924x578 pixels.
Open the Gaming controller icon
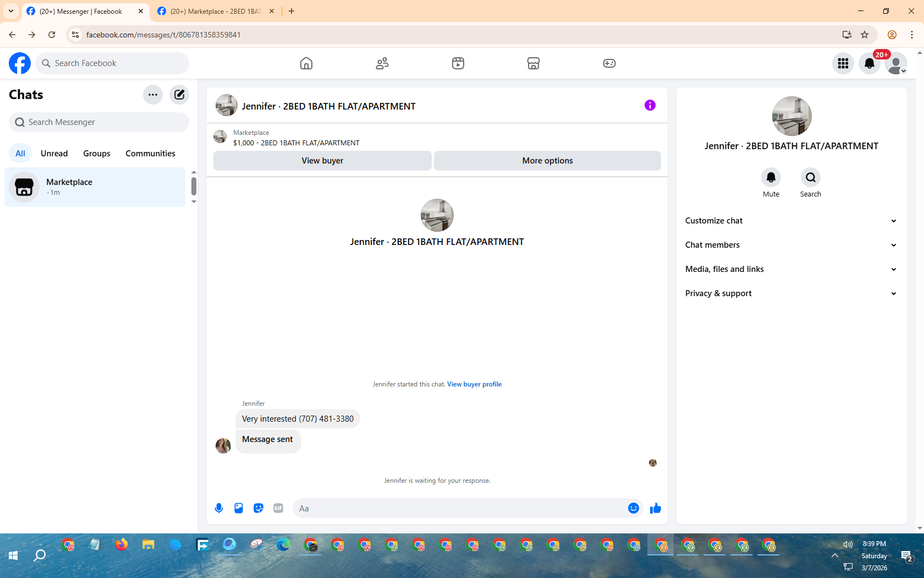point(609,63)
